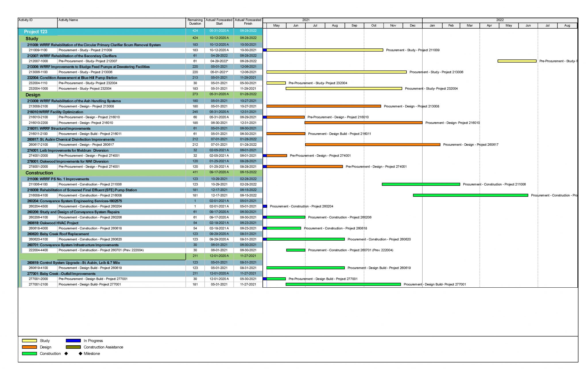Screen dimensions: 588x380
Task: Select the 277001 Baby Creek Outfall Improvements row
Action: click(142, 274)
